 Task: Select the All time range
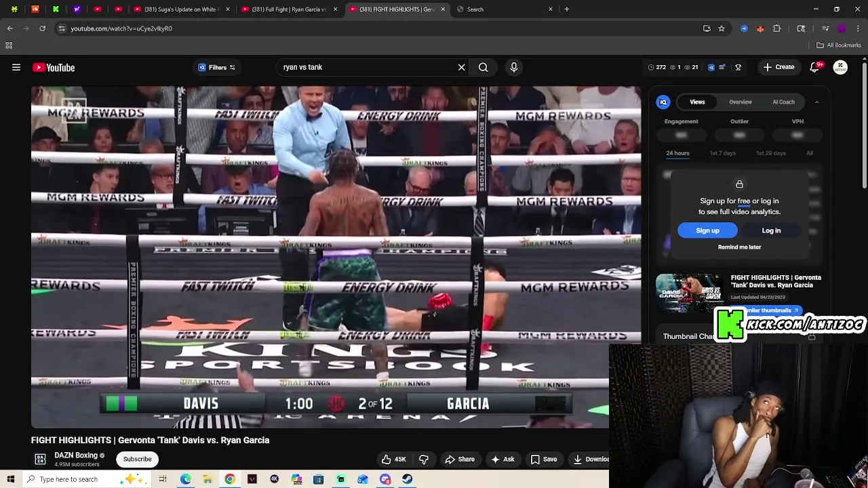pos(810,153)
